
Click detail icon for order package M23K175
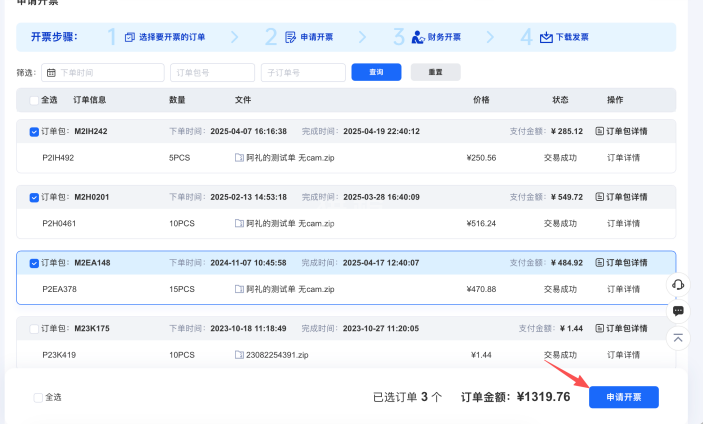click(x=599, y=329)
